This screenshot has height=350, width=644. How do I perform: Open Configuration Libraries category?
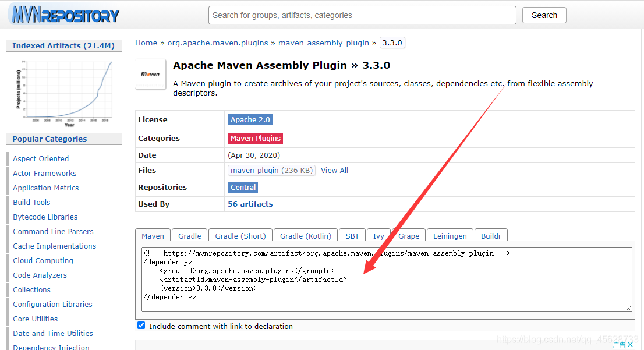[x=52, y=305]
